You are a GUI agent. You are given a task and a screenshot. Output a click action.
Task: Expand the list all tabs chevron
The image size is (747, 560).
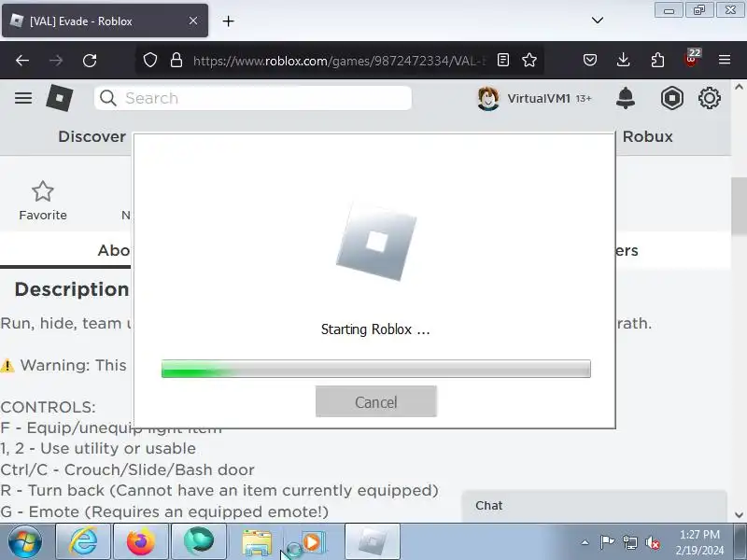598,21
